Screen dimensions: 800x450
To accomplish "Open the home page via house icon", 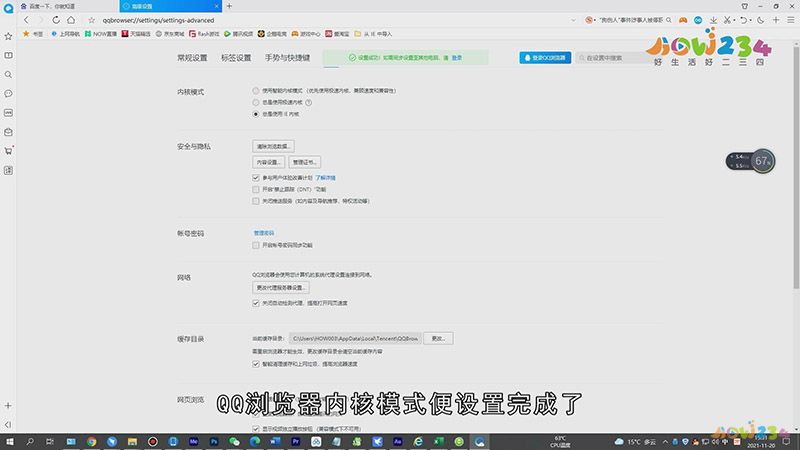I will [71, 20].
